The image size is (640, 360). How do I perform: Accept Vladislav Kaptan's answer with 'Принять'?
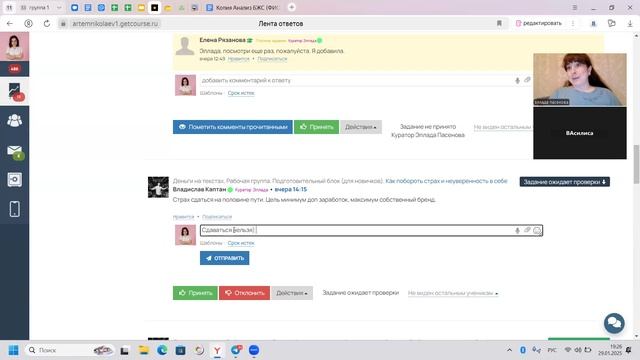tap(195, 293)
